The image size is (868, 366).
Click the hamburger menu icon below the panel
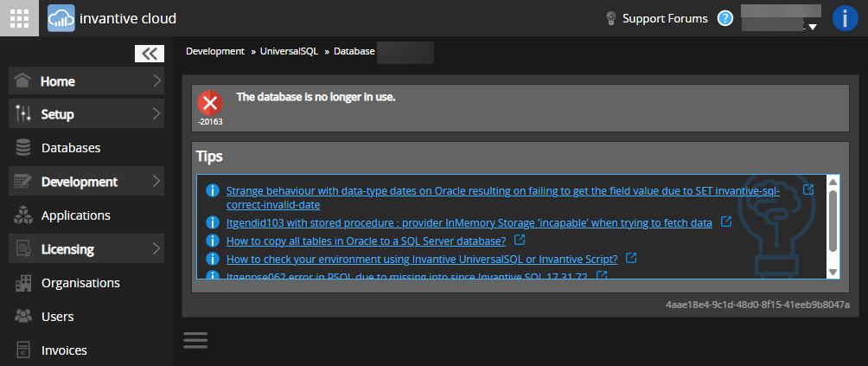195,339
